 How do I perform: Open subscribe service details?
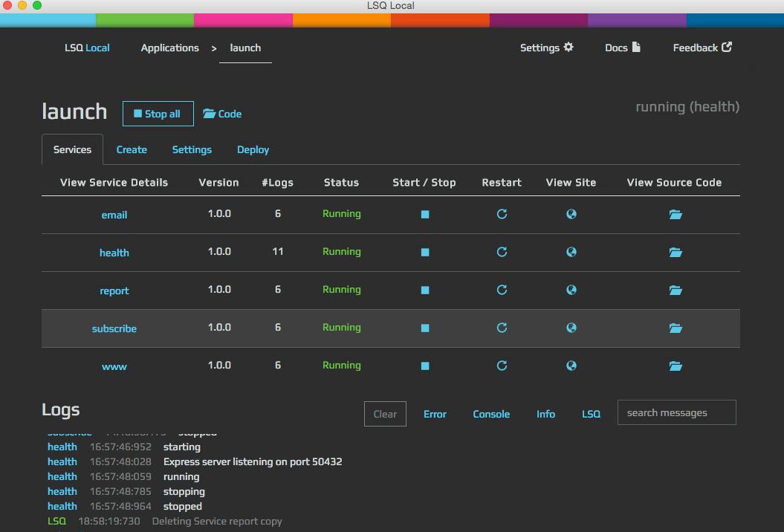pyautogui.click(x=114, y=329)
